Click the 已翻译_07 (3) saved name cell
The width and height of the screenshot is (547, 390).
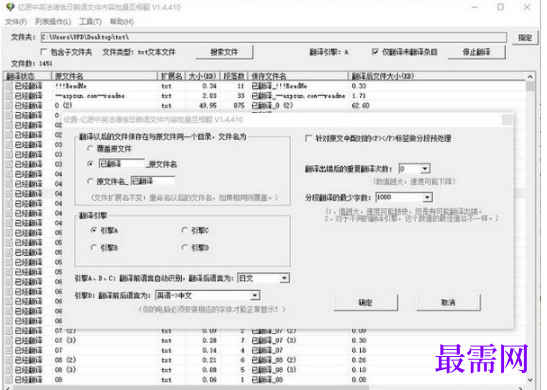tap(274, 340)
